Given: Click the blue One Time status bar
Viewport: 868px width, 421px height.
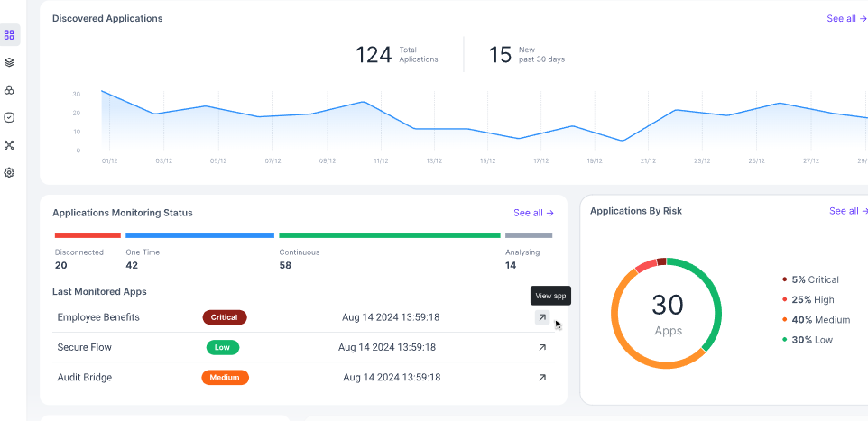Looking at the screenshot, I should (199, 235).
